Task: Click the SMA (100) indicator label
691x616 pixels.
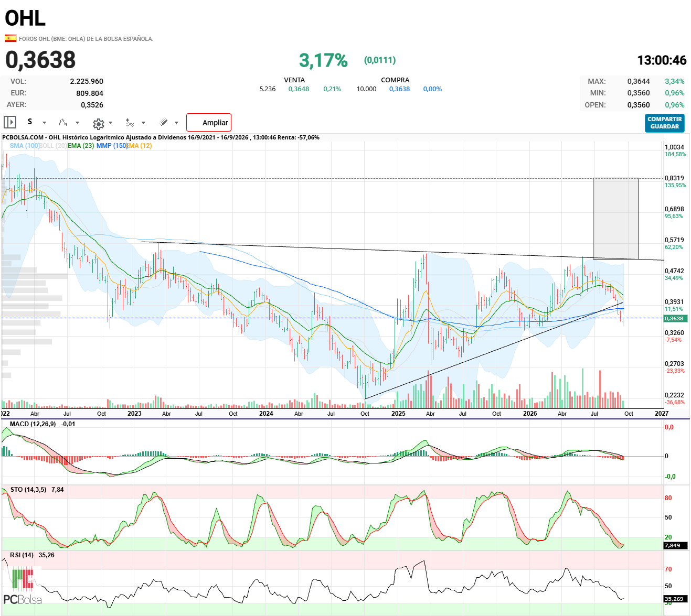Action: click(25, 146)
